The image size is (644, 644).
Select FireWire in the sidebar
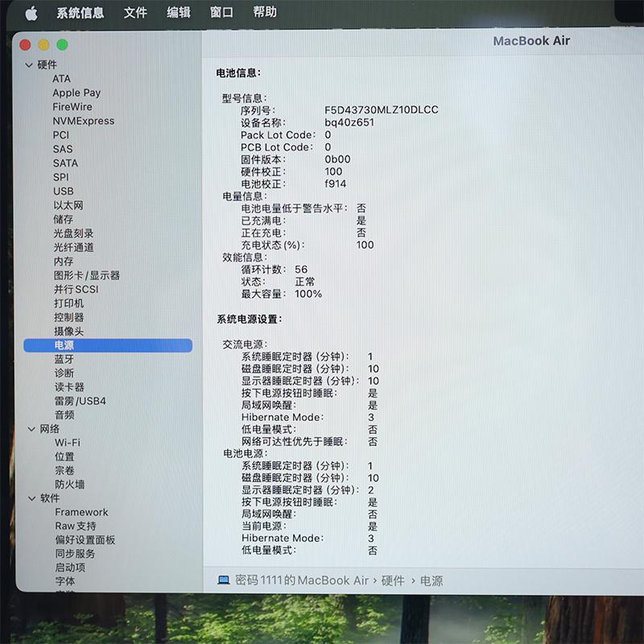[x=72, y=107]
